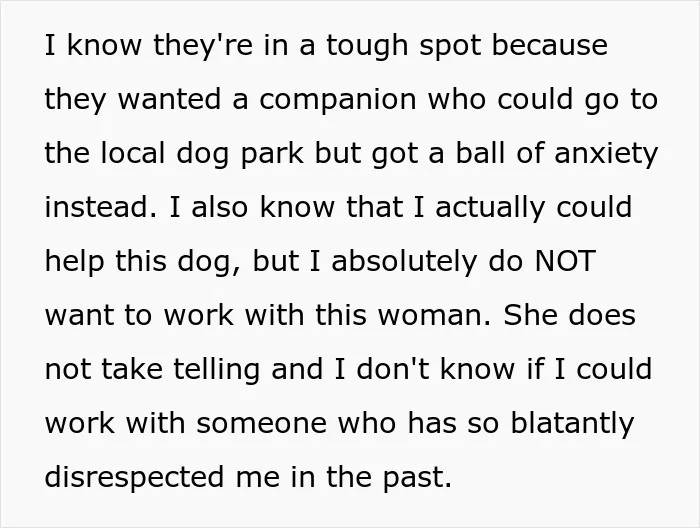Select the word "companion" in the paragraph
The height and width of the screenshot is (528, 700).
click(x=338, y=101)
